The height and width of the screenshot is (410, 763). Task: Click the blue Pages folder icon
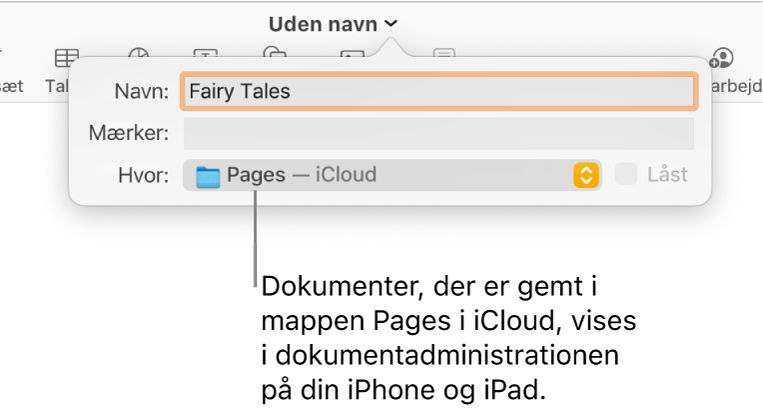(208, 176)
